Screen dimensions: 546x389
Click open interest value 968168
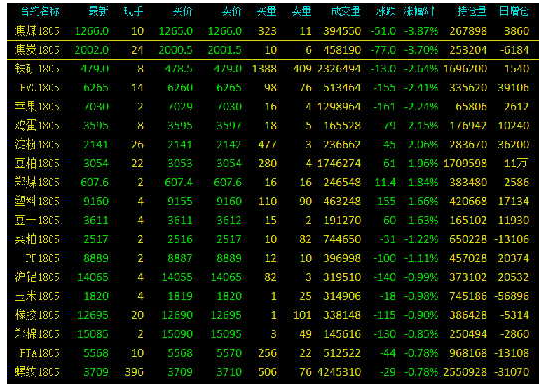click(468, 353)
